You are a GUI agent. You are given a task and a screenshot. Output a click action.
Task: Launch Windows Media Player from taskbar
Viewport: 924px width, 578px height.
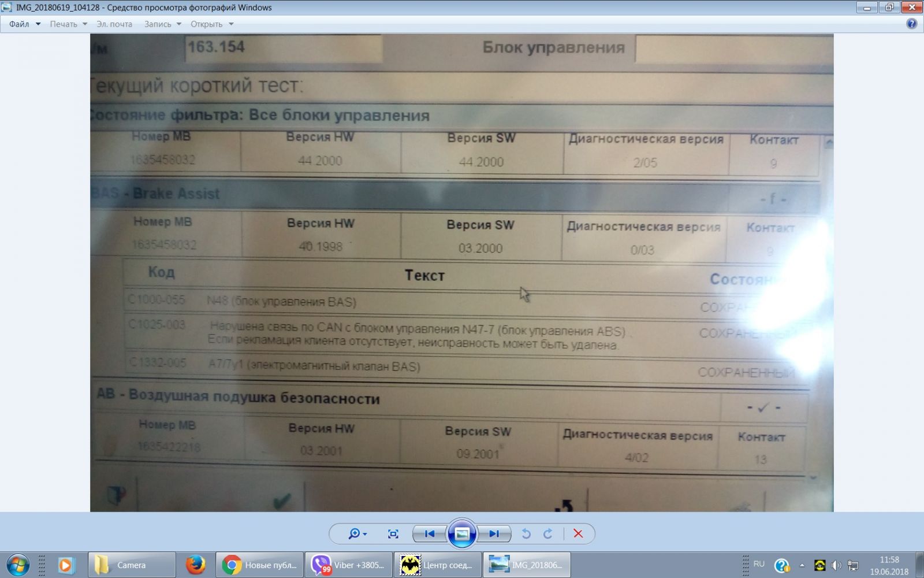(x=65, y=565)
